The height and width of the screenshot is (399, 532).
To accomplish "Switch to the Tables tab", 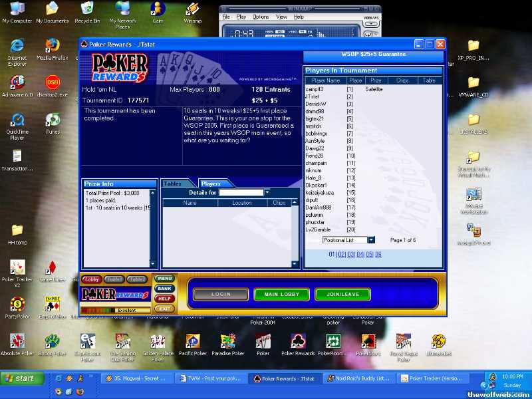I will click(173, 184).
